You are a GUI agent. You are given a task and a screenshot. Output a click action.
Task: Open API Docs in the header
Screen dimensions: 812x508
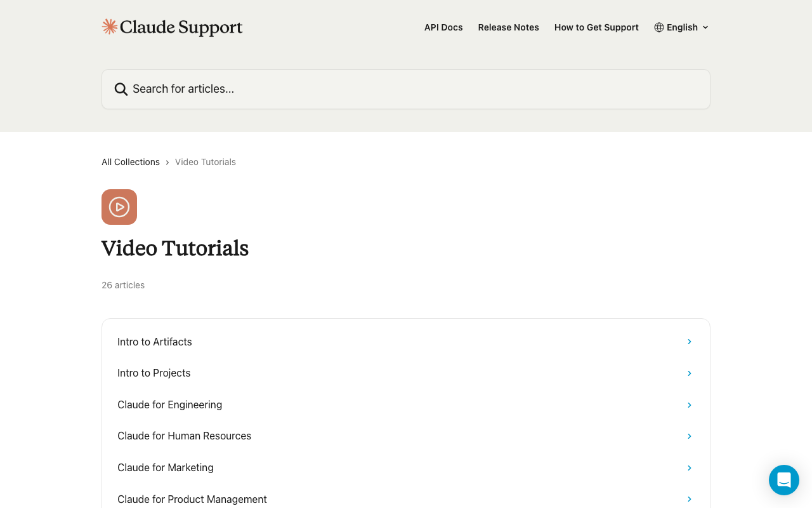tap(443, 27)
